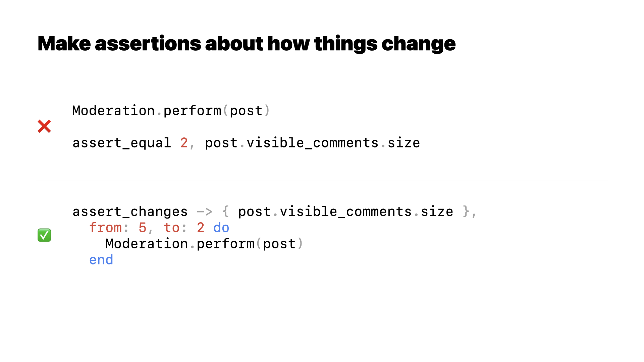Click the lambda arrow symbol

205,212
